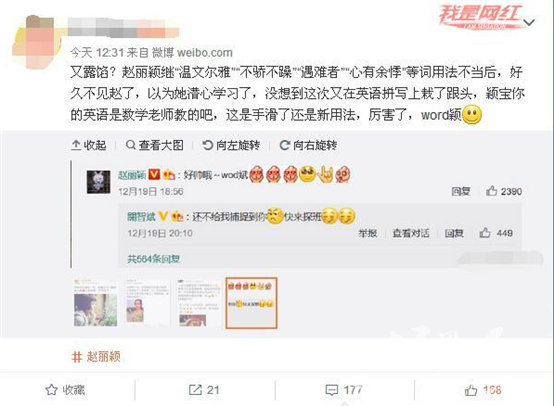Click the 举报 report link
This screenshot has height=406, width=554.
(368, 233)
